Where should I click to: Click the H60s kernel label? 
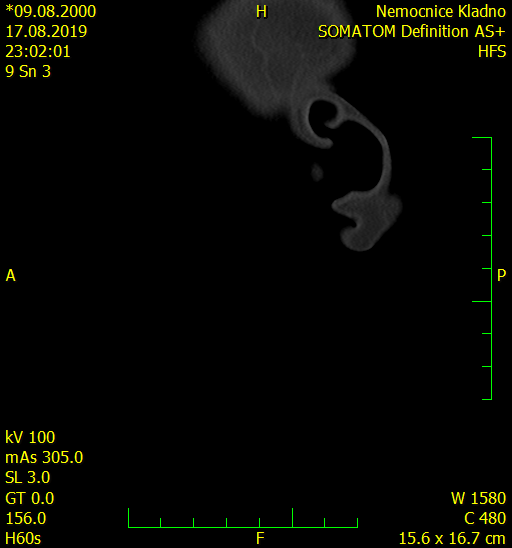(x=23, y=538)
